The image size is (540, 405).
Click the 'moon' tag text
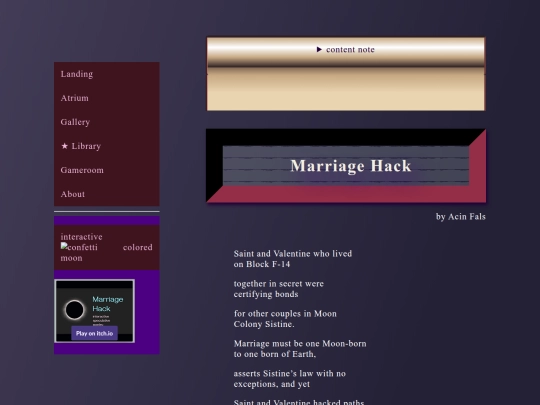72,258
